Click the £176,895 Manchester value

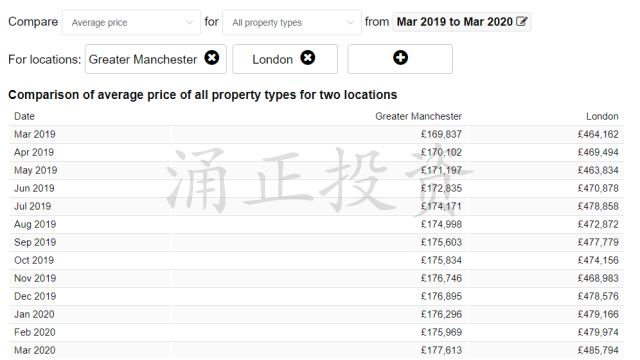click(441, 296)
